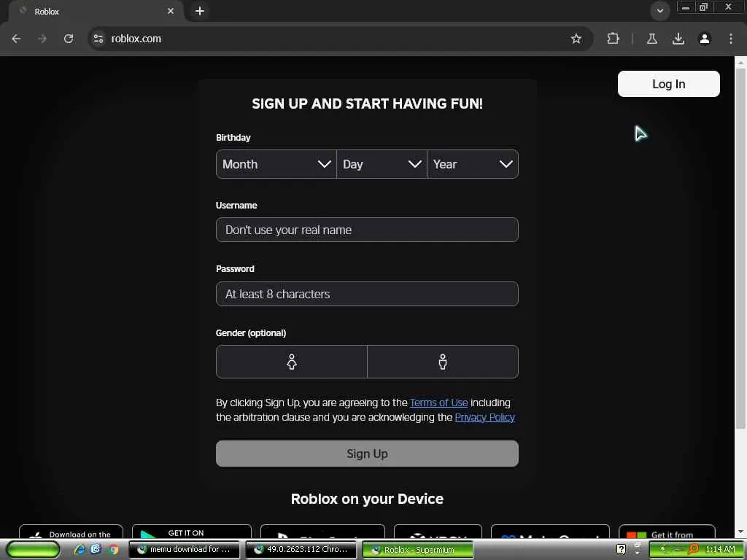Viewport: 747px width, 560px height.
Task: Select the female gender icon
Action: 292,362
